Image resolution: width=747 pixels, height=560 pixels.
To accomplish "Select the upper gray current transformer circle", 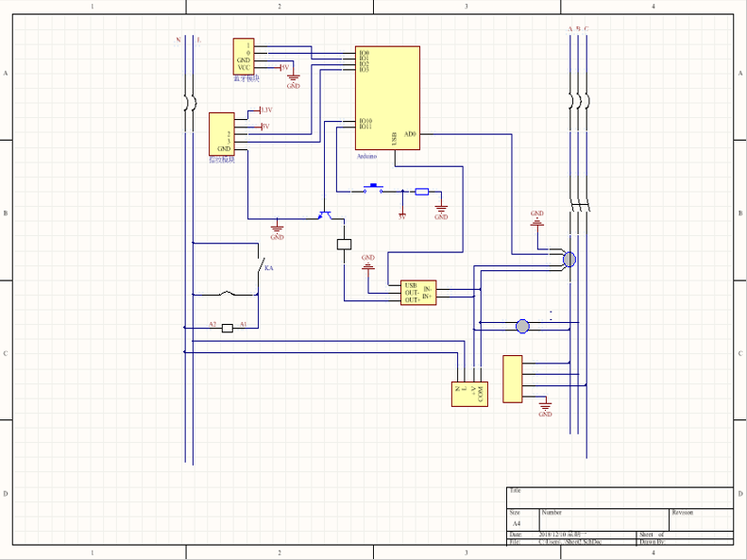I will [x=569, y=259].
